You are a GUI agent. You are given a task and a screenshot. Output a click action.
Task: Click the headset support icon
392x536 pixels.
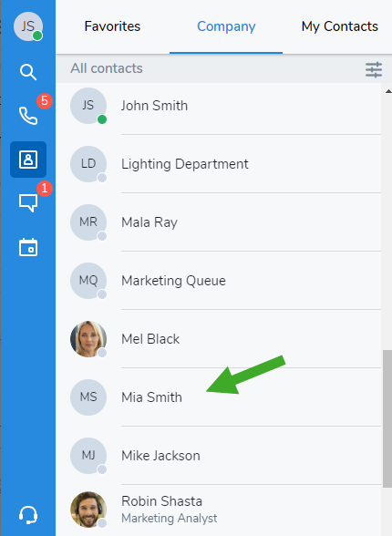click(x=28, y=515)
